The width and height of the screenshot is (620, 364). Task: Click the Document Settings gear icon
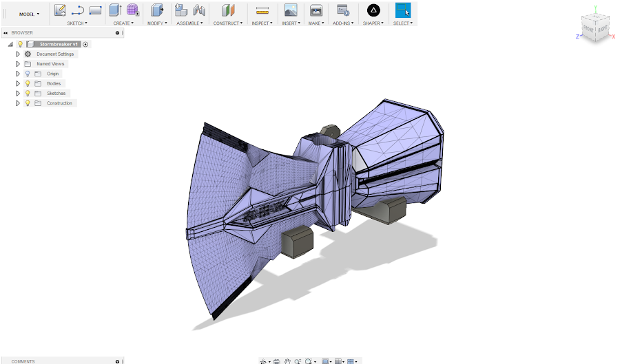(x=28, y=54)
